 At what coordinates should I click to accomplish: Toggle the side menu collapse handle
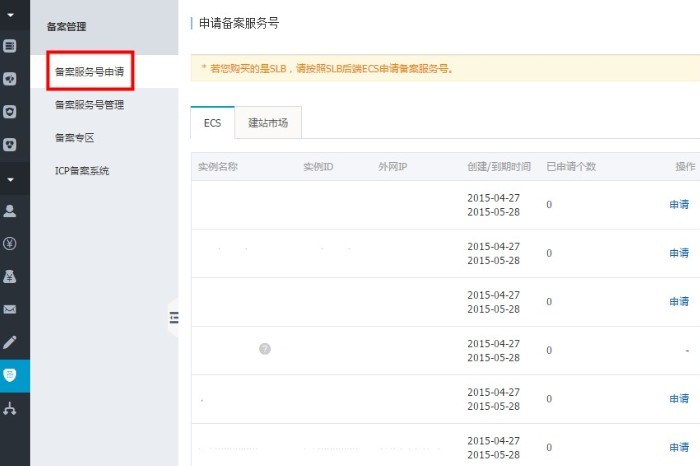click(173, 317)
